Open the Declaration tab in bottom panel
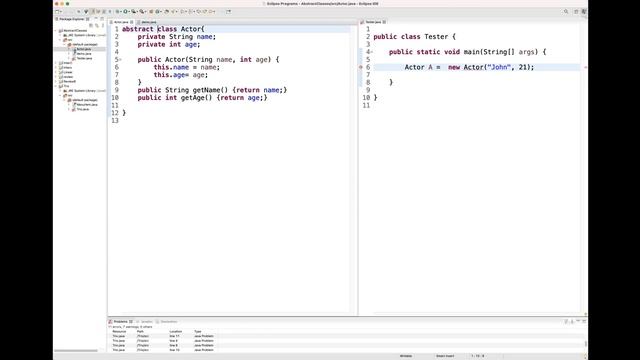The width and height of the screenshot is (640, 360). [x=169, y=322]
